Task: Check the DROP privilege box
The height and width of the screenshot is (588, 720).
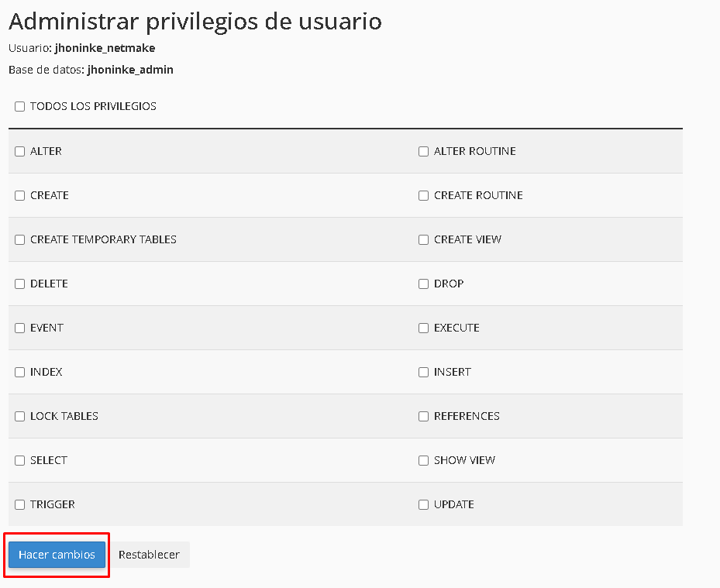Action: pos(423,284)
